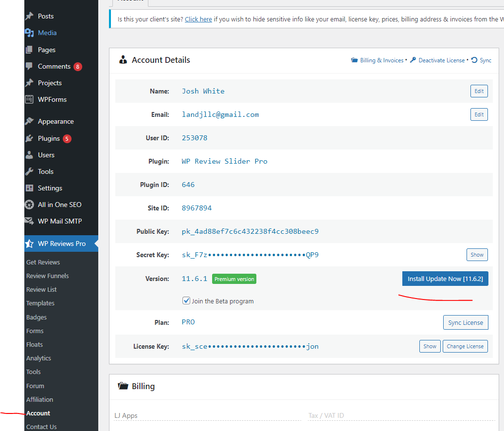Click the All in One SEO gear icon
The image size is (504, 431).
(x=29, y=205)
